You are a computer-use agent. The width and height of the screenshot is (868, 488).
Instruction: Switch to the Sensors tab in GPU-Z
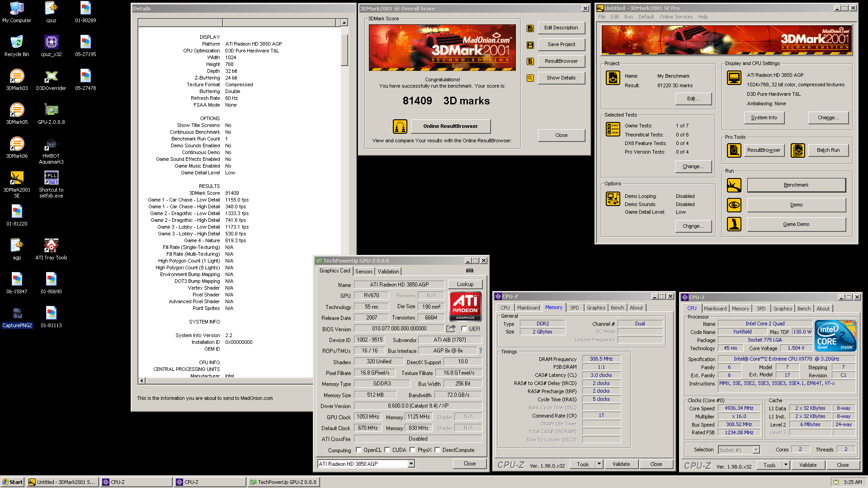pyautogui.click(x=364, y=272)
